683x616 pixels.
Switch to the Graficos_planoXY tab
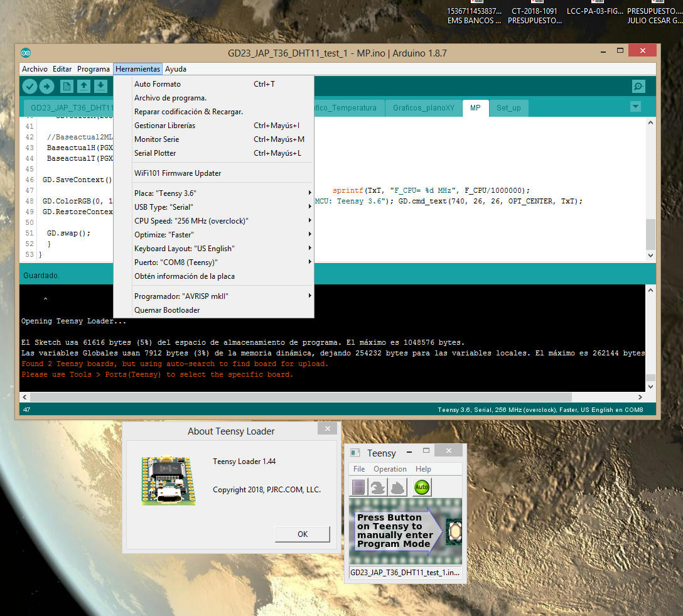[x=423, y=108]
